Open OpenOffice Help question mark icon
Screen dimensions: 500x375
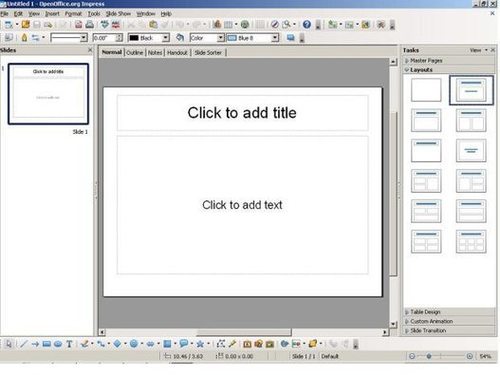[x=307, y=24]
